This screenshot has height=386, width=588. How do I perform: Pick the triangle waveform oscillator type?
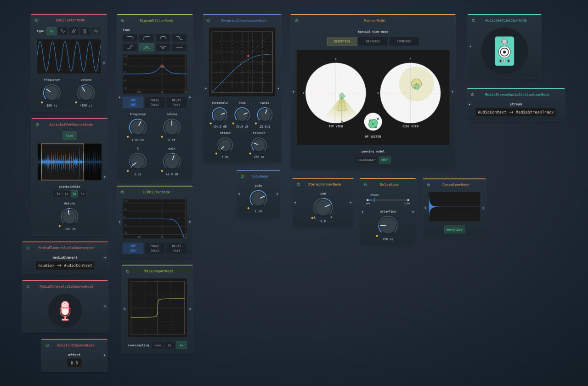62,31
